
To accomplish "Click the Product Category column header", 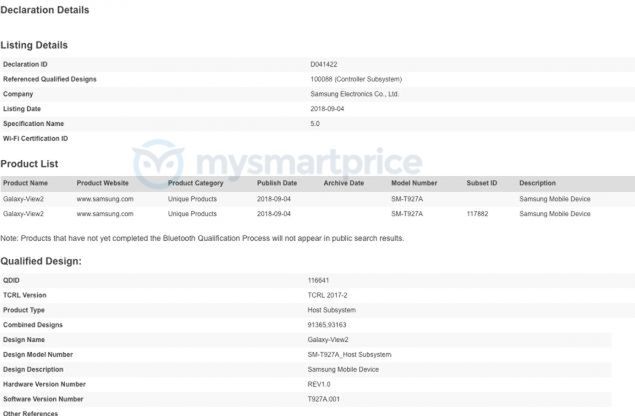I will 196,183.
